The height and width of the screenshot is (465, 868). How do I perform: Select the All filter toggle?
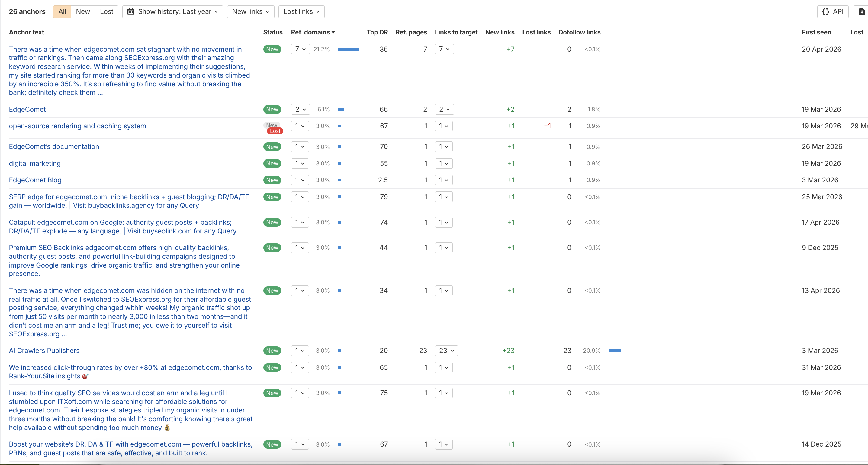coord(62,12)
